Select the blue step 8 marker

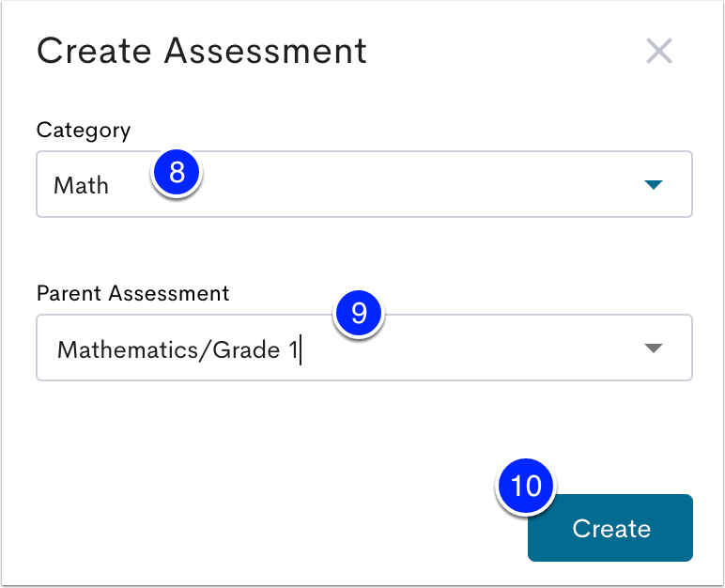[x=177, y=173]
